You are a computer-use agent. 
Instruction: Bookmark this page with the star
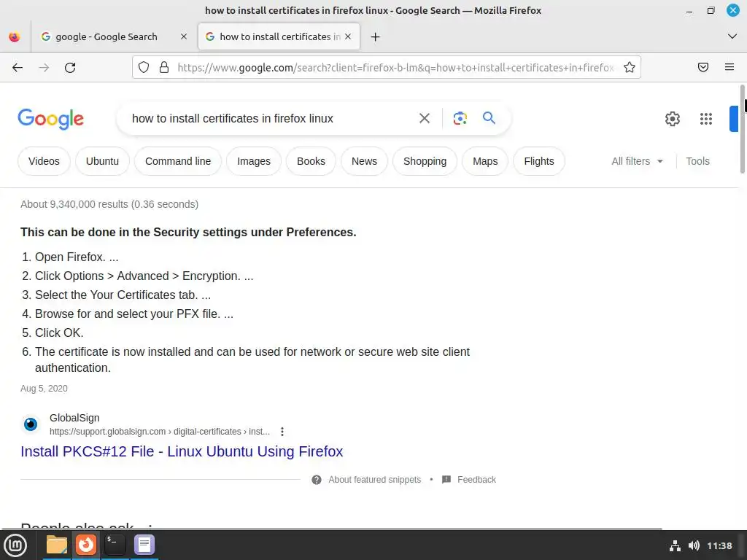(x=630, y=68)
